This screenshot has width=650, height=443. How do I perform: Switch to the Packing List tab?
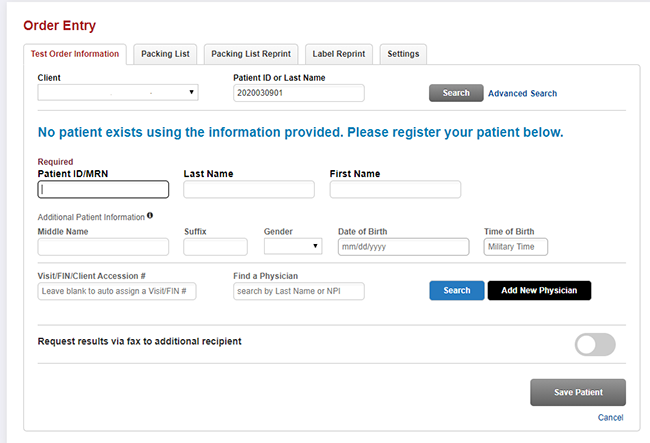(165, 54)
